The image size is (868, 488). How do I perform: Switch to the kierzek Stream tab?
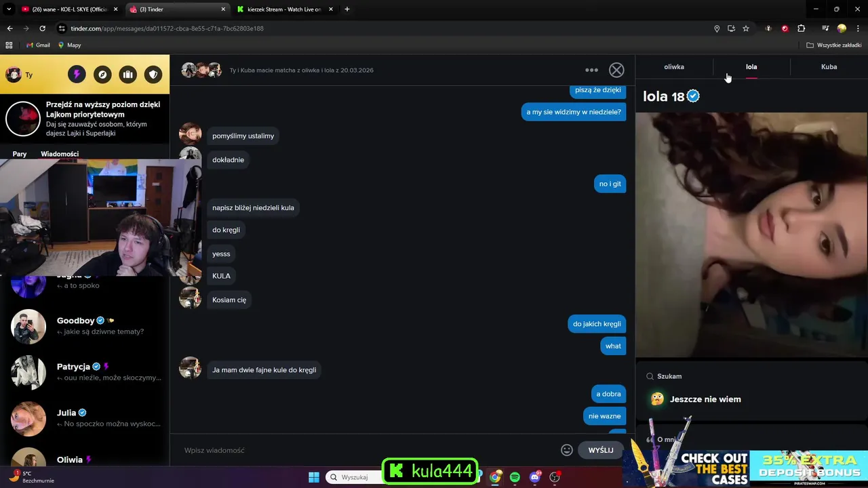pyautogui.click(x=285, y=9)
